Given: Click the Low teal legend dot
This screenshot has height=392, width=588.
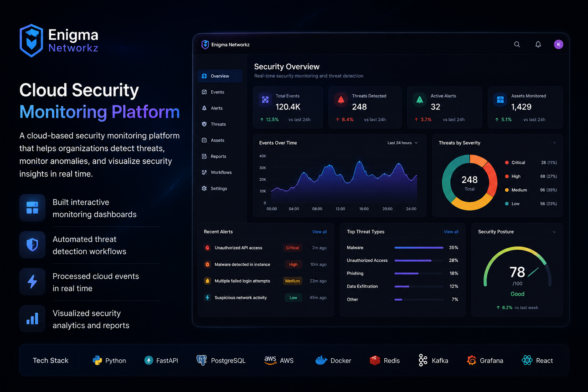Looking at the screenshot, I should [x=507, y=204].
